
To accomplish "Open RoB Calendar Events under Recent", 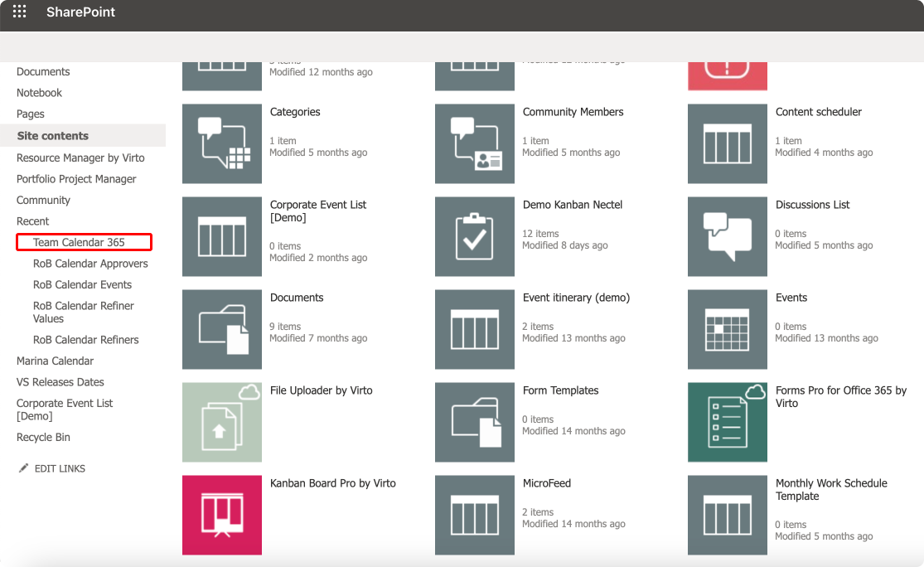I will pyautogui.click(x=83, y=284).
